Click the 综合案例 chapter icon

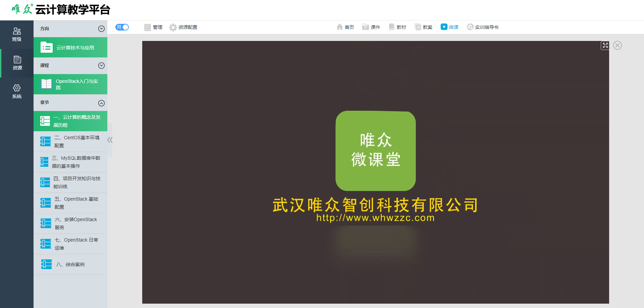[47, 264]
